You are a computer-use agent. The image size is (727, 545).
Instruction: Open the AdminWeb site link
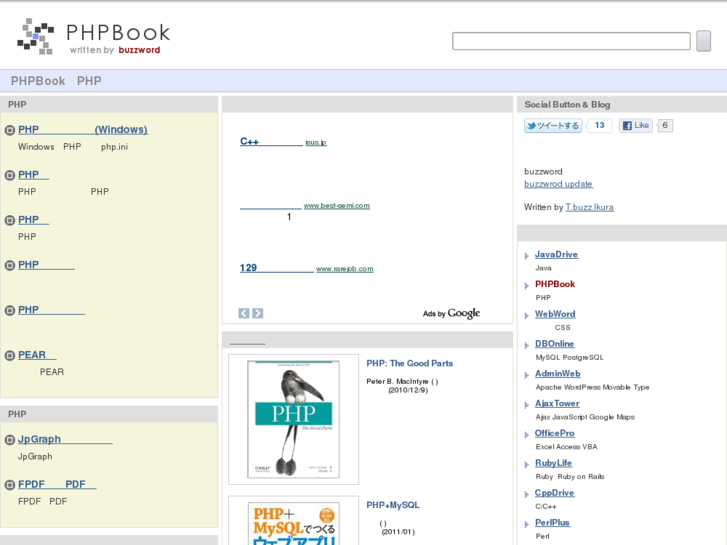pyautogui.click(x=558, y=374)
